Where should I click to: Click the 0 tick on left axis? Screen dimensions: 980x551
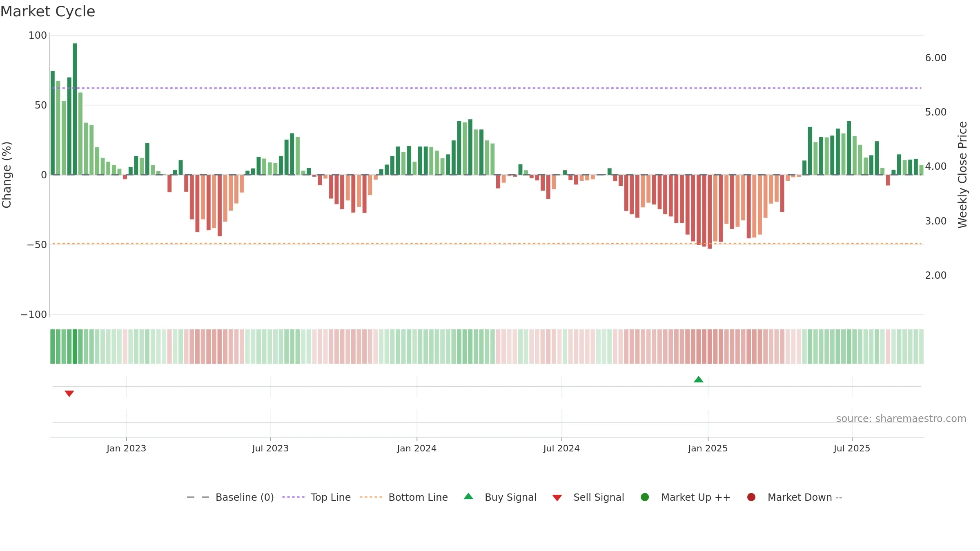point(44,175)
